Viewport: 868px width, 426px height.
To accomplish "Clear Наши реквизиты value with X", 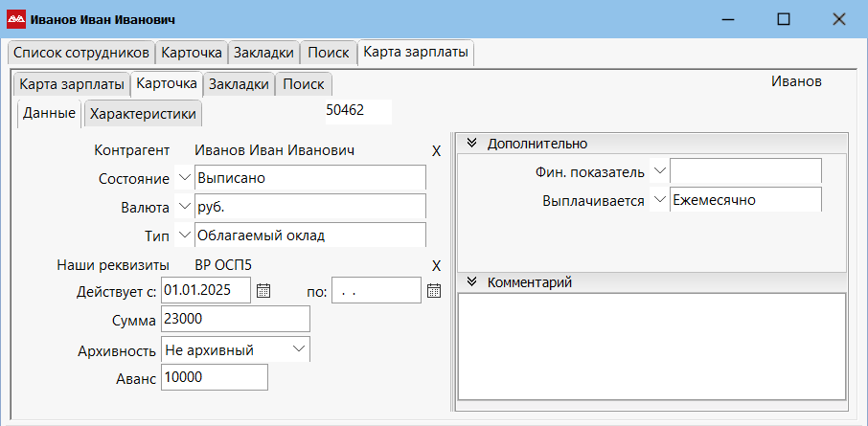I will [436, 265].
